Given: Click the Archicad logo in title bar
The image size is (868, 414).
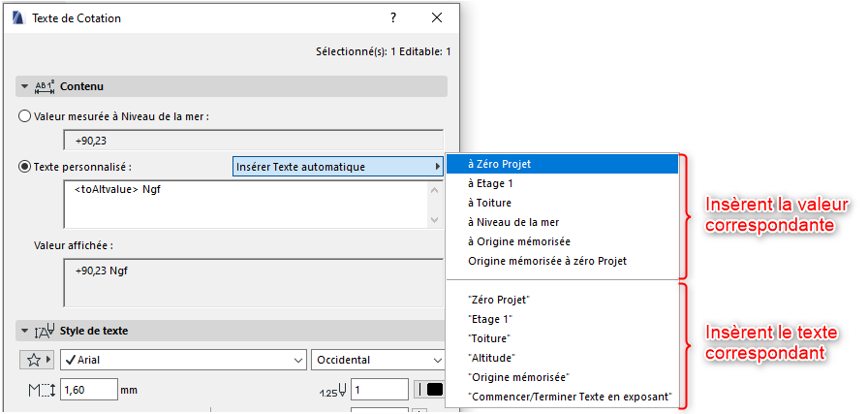Looking at the screenshot, I should click(17, 18).
